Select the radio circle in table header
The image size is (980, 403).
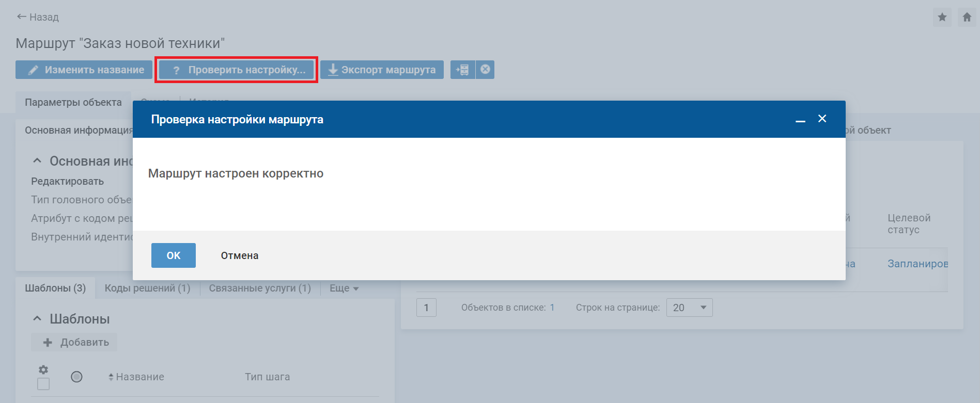(x=76, y=377)
